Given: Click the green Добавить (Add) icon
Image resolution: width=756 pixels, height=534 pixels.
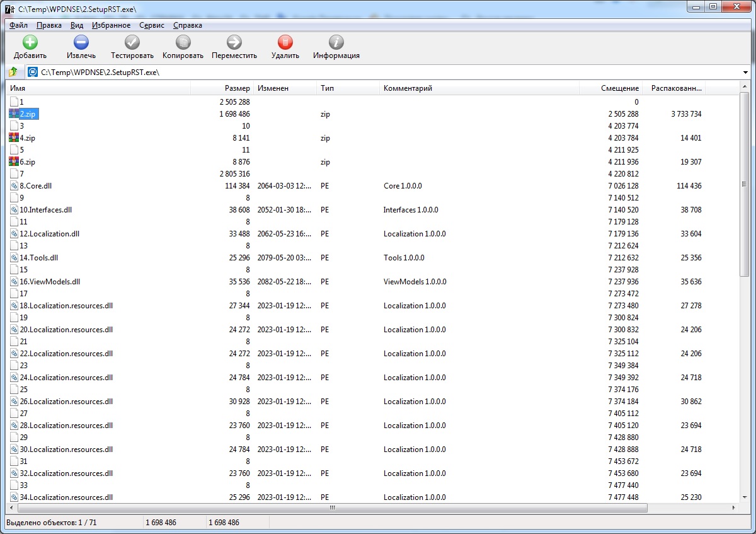Looking at the screenshot, I should 30,42.
